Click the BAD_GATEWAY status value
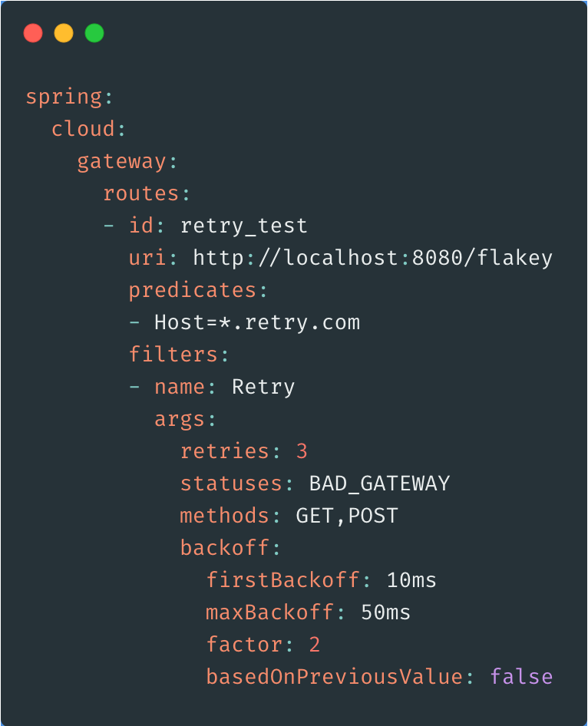The width and height of the screenshot is (588, 726). click(x=379, y=483)
